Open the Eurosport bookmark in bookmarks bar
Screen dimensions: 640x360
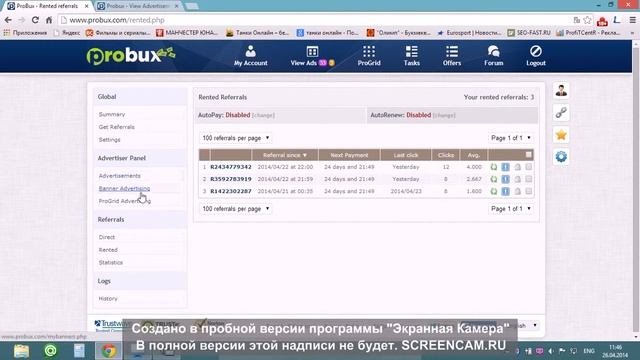pos(469,33)
